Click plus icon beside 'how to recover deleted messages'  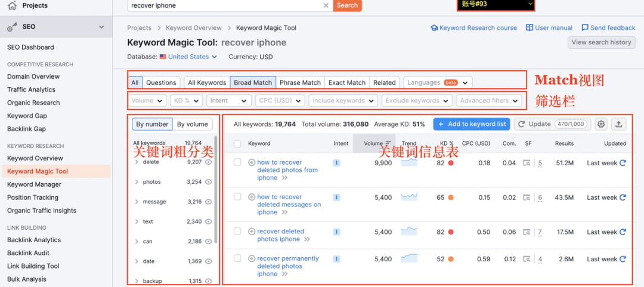click(252, 197)
